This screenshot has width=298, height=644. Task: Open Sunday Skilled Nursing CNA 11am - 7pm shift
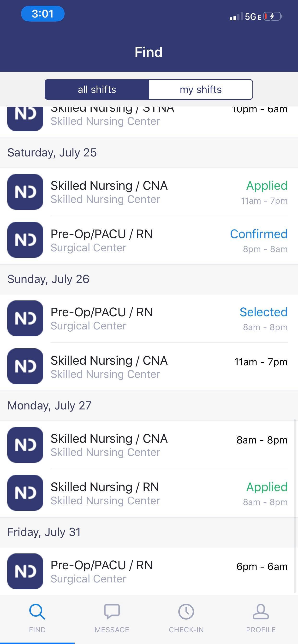click(x=149, y=367)
